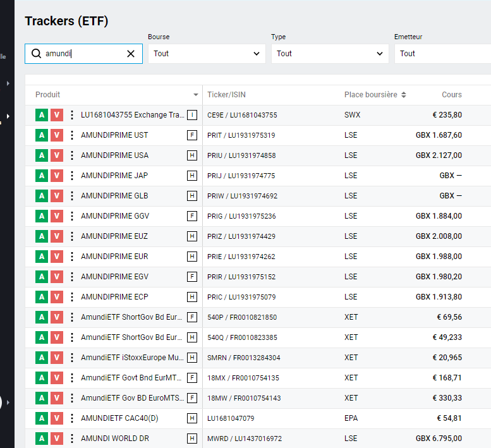
Task: Click the SWX exchange cell
Action: (x=352, y=115)
